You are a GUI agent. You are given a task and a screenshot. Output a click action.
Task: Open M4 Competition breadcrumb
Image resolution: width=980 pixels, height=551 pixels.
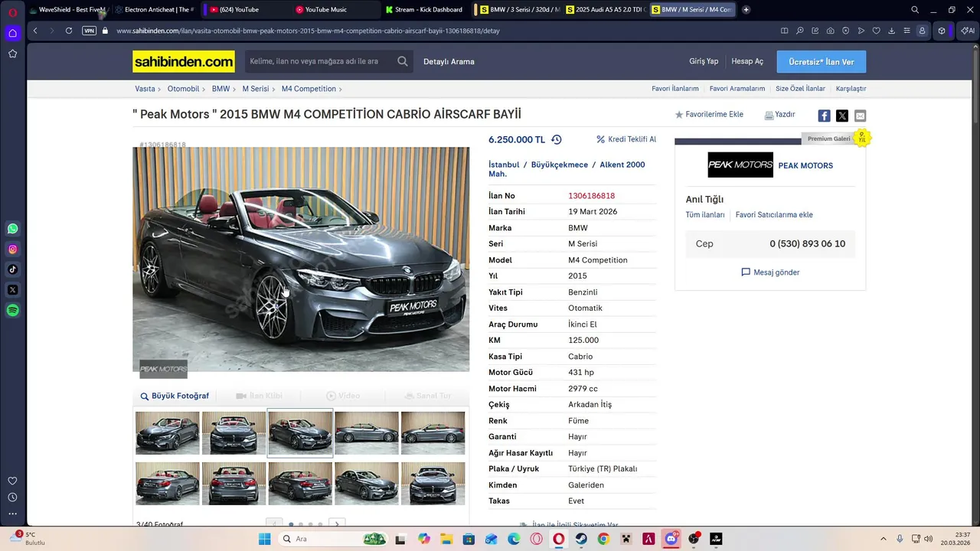[309, 89]
